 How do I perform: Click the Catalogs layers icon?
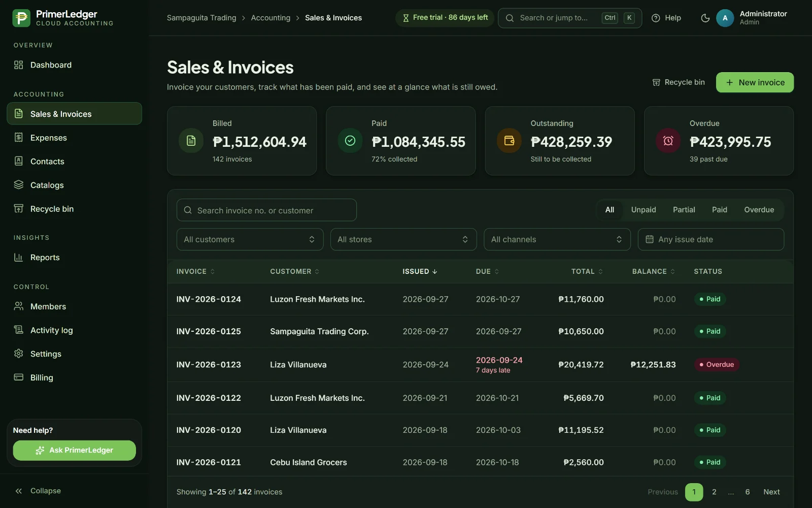point(19,185)
